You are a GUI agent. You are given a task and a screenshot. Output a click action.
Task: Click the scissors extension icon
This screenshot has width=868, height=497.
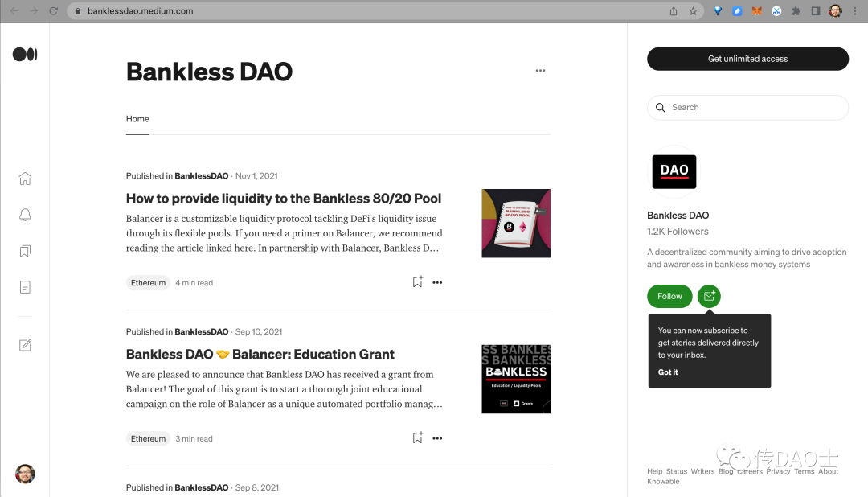point(776,11)
